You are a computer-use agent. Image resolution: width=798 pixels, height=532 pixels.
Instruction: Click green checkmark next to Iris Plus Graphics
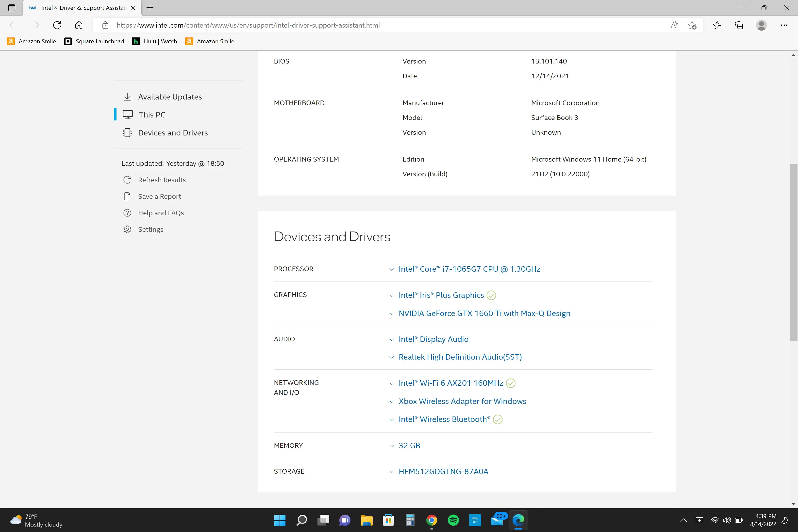tap(491, 295)
